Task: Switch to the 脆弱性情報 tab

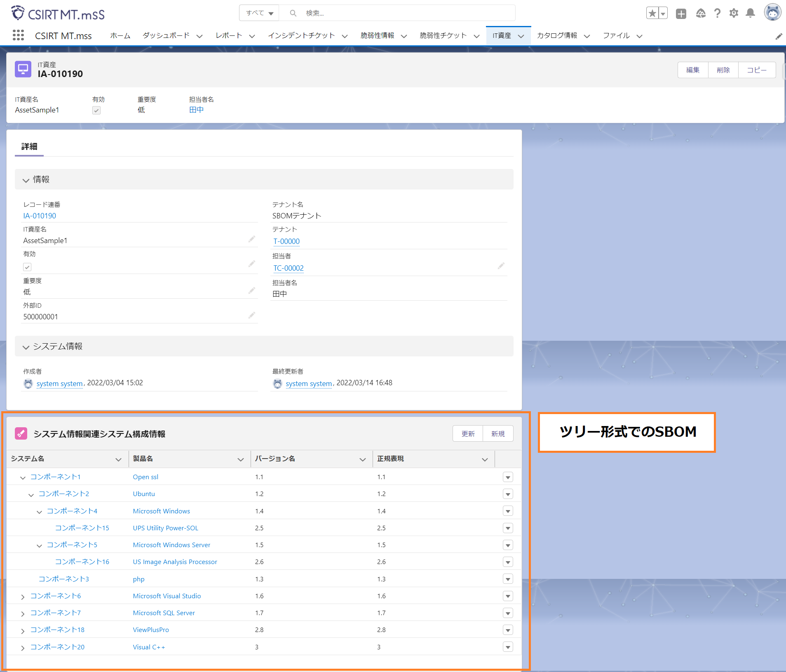Action: (x=377, y=36)
